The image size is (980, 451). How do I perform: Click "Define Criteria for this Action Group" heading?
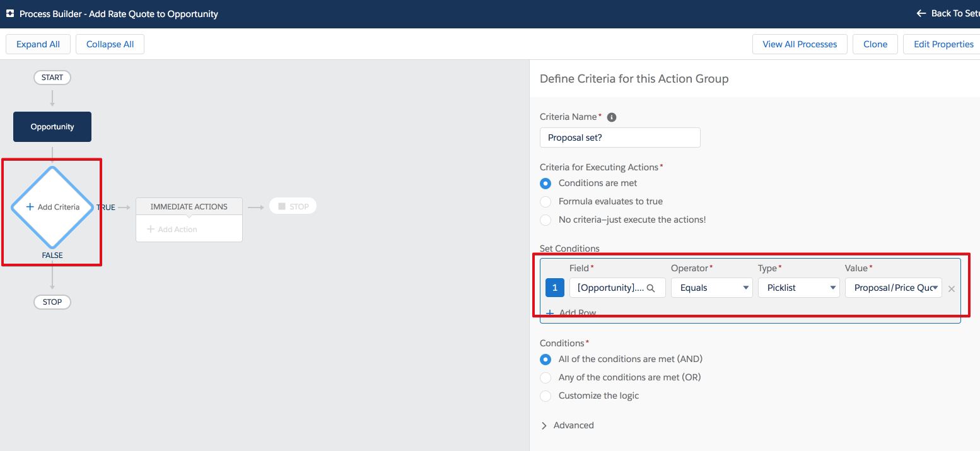(634, 79)
